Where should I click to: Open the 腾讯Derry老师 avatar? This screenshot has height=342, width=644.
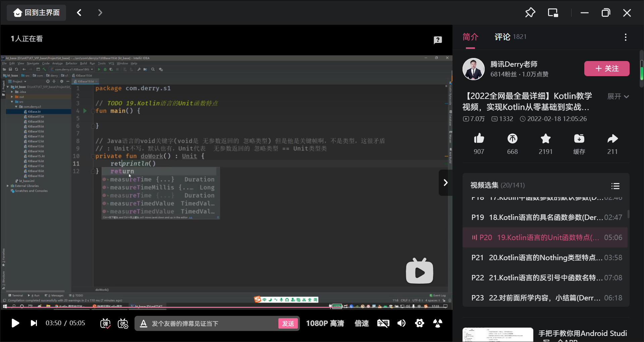click(x=474, y=69)
